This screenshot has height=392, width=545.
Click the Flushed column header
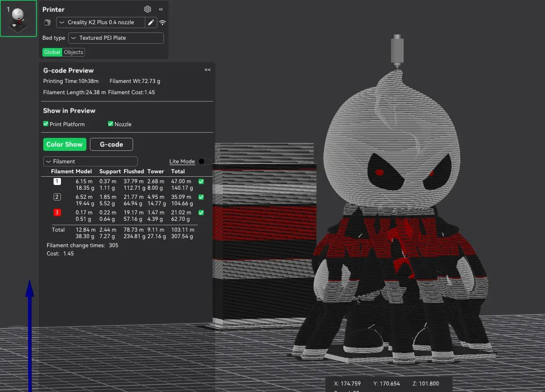[x=134, y=172]
